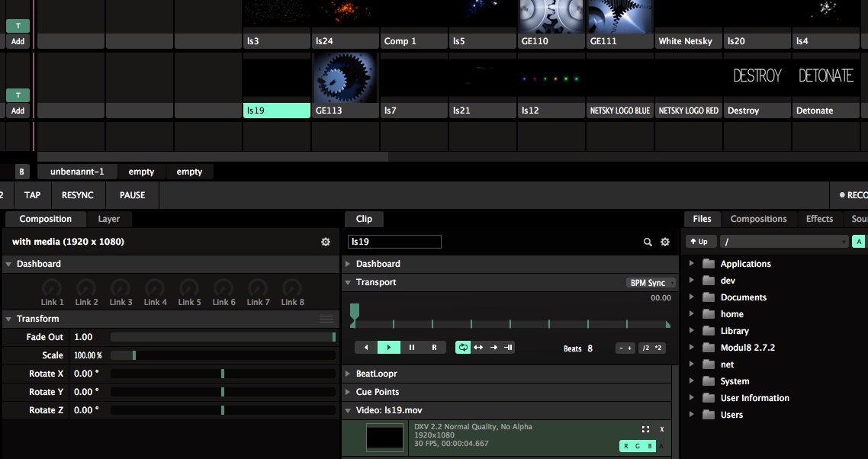
Task: Select ping-pong bounce playback mode
Action: coord(478,348)
